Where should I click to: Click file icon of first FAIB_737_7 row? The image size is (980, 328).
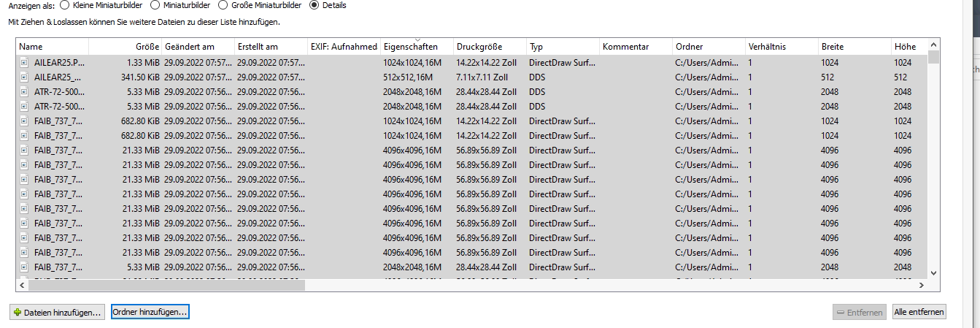coord(24,121)
